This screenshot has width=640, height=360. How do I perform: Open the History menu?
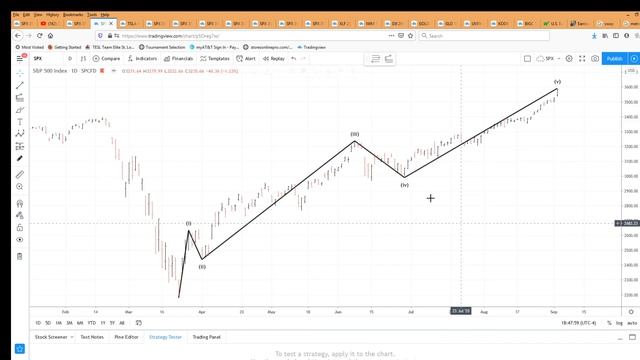[x=52, y=15]
